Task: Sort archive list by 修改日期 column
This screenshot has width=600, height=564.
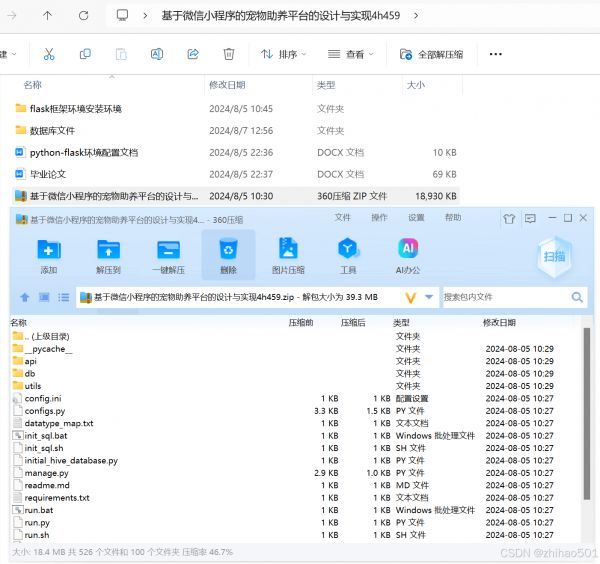Action: pyautogui.click(x=499, y=323)
